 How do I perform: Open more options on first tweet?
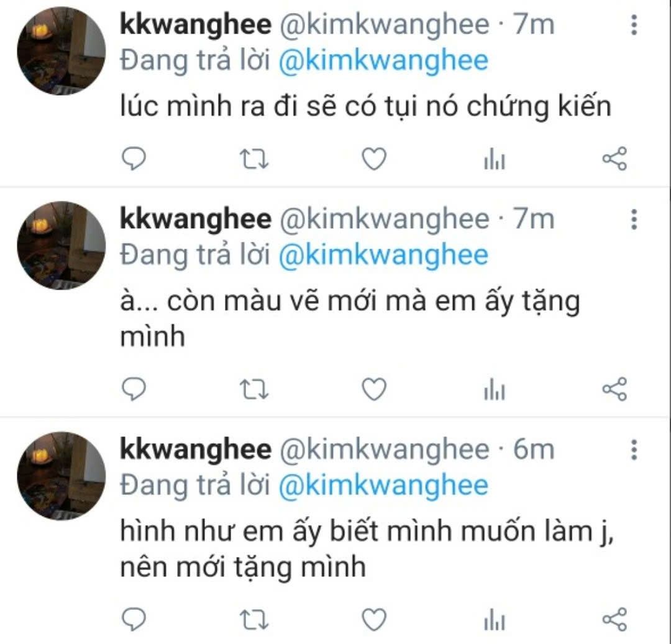(634, 24)
